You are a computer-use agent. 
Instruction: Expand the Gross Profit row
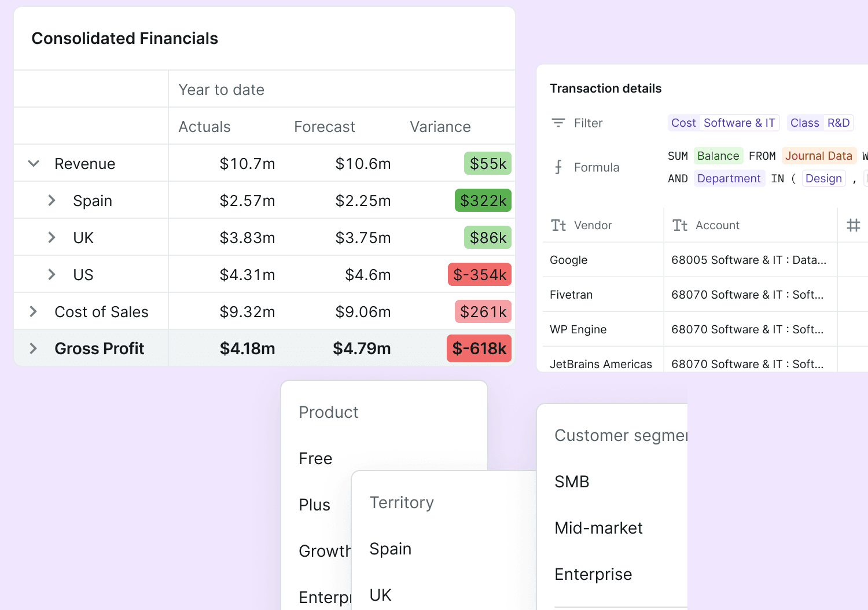point(33,348)
